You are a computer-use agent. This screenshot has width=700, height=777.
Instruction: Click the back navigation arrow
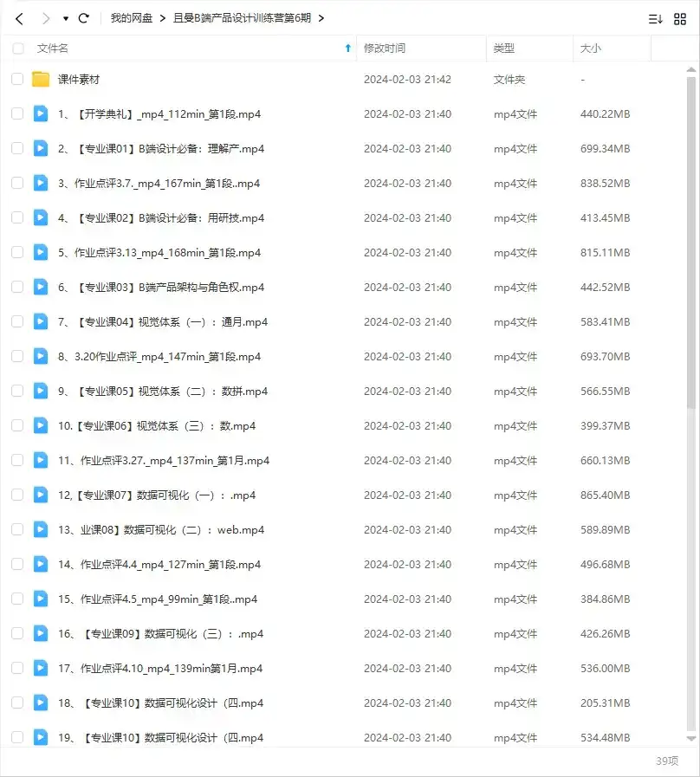[19, 17]
